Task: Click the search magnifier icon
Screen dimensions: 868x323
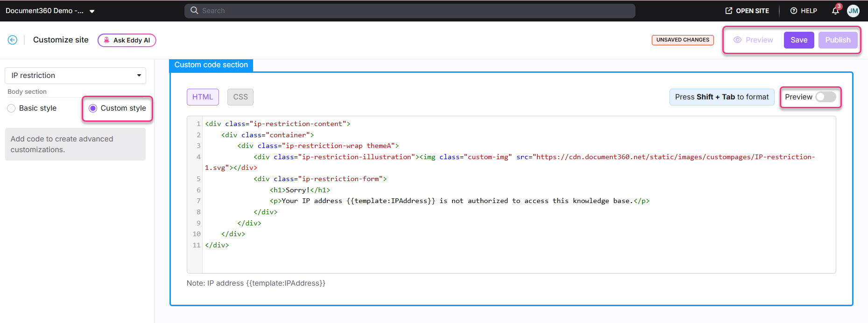Action: click(x=194, y=10)
